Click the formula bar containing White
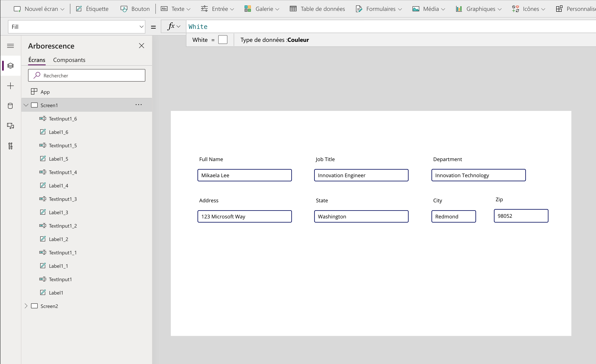This screenshot has width=596, height=364. 391,27
